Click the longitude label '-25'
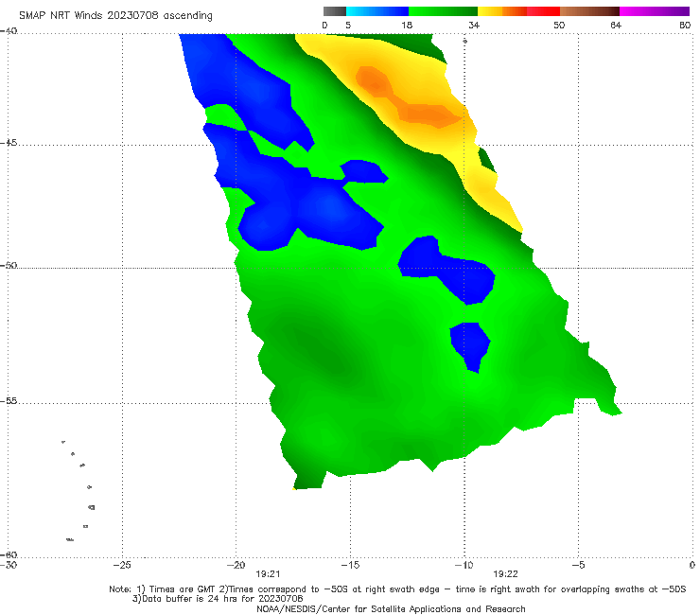 [122, 565]
